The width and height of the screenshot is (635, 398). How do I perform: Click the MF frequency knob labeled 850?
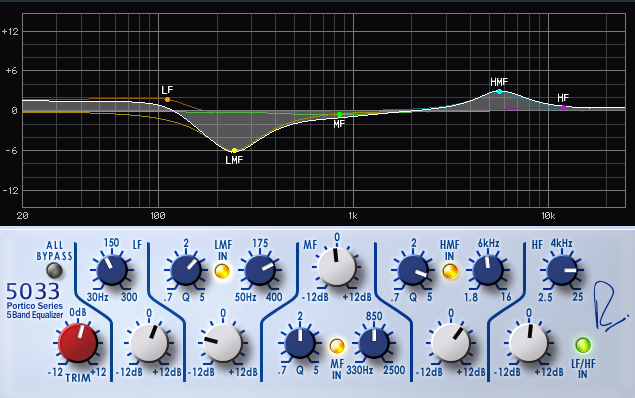pyautogui.click(x=373, y=343)
